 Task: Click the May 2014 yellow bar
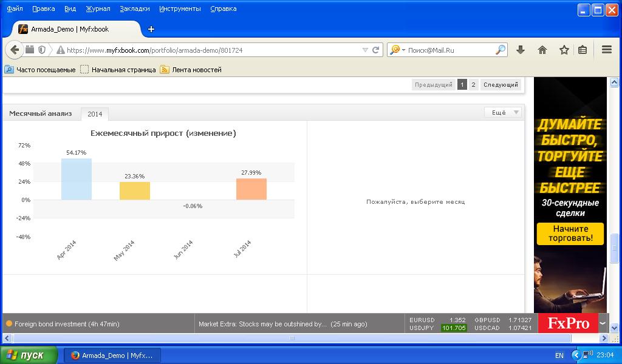point(135,190)
